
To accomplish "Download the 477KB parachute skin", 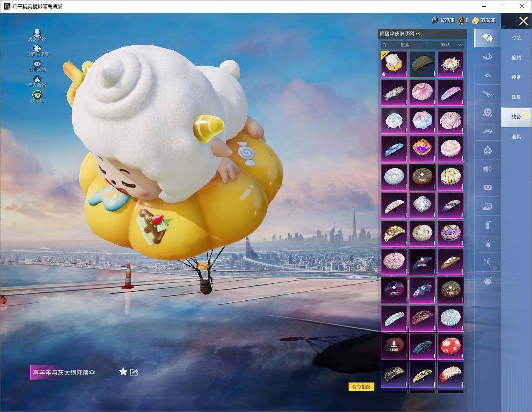I will (394, 290).
